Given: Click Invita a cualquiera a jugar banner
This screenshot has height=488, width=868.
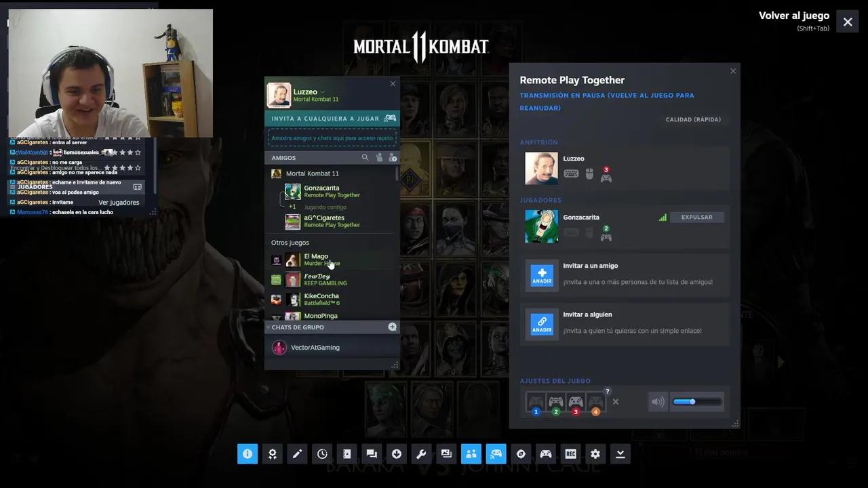Looking at the screenshot, I should 332,119.
